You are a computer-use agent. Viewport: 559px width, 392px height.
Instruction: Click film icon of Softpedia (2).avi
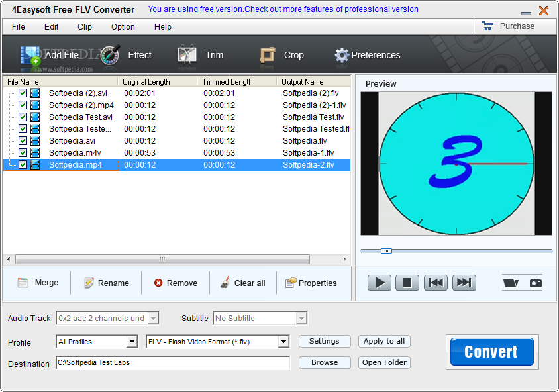point(35,93)
